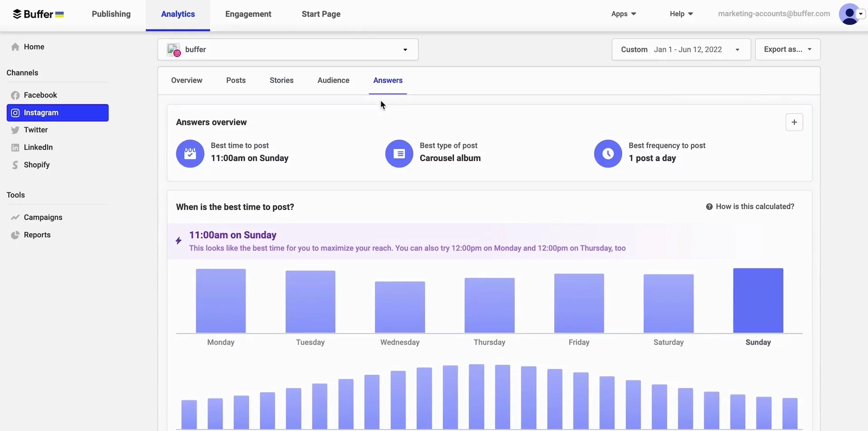
Task: Open the Apps dropdown menu
Action: click(x=623, y=14)
